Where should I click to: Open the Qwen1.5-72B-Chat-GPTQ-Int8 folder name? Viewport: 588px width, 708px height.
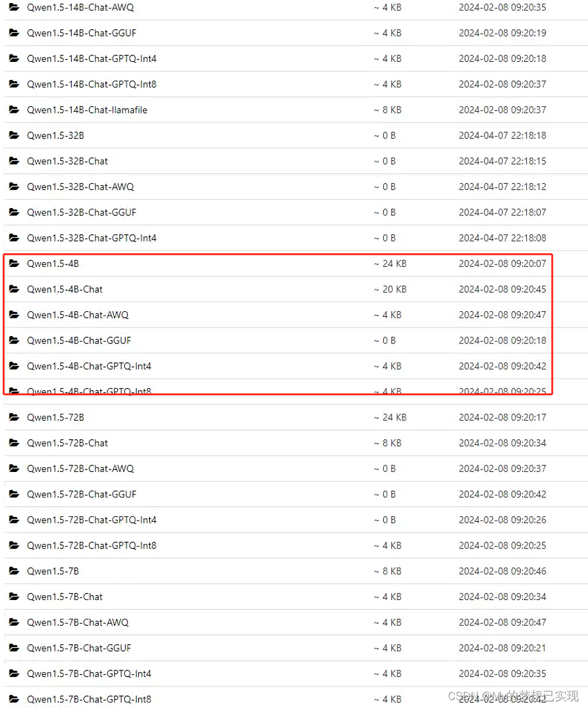pos(92,545)
